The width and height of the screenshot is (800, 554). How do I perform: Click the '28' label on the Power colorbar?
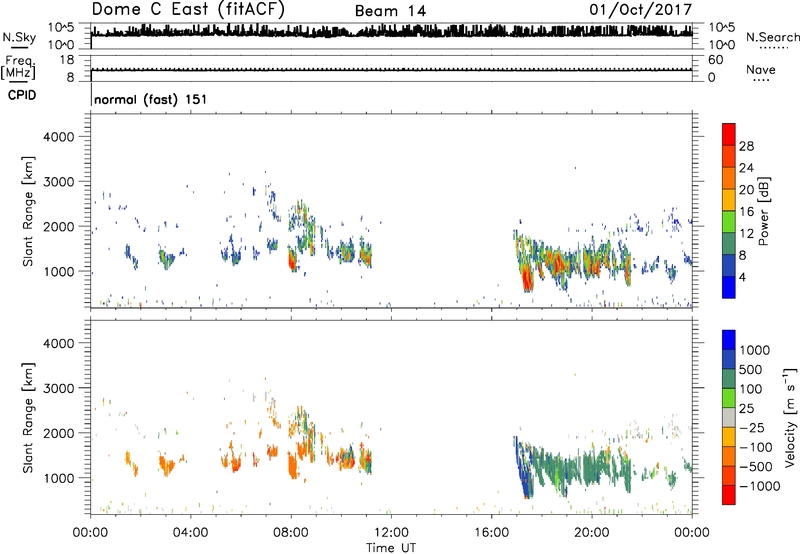point(746,146)
